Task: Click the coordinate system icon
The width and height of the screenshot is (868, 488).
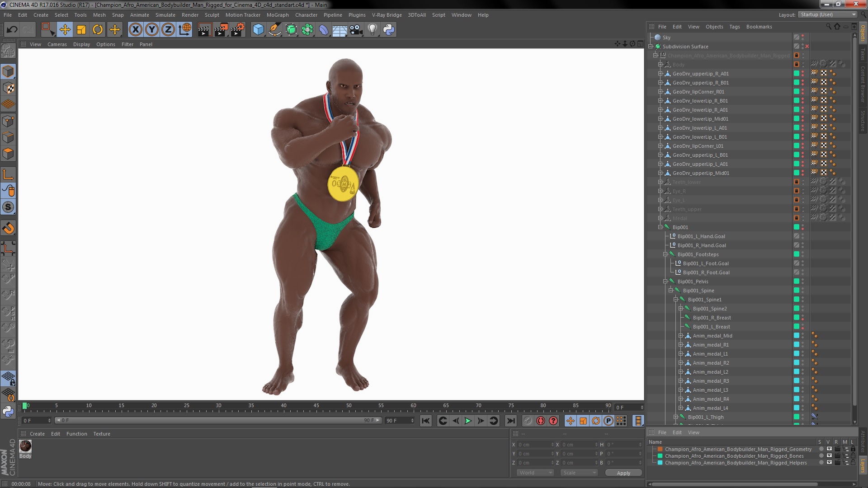Action: 185,30
